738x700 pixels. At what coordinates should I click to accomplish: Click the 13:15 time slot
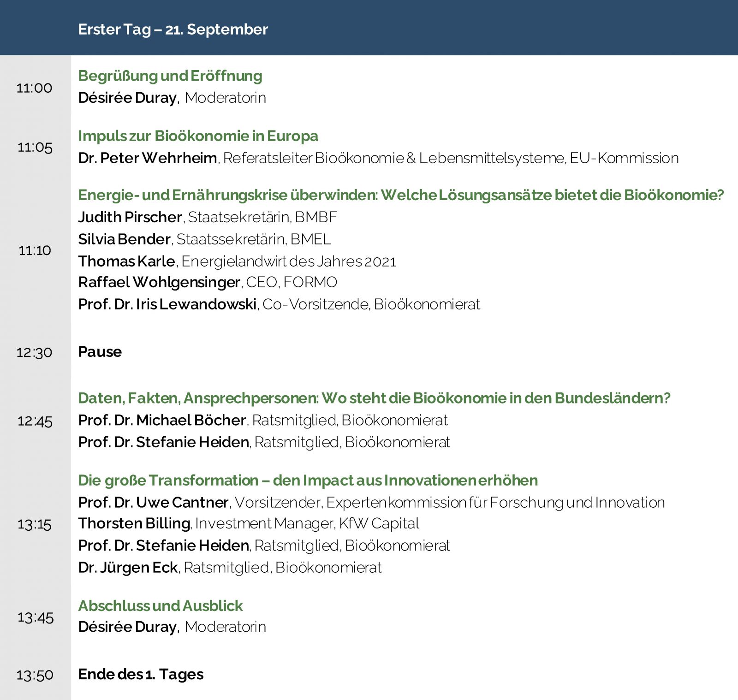(x=35, y=524)
